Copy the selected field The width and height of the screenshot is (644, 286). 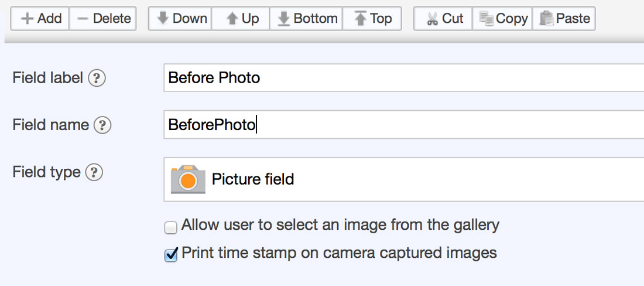coord(502,19)
